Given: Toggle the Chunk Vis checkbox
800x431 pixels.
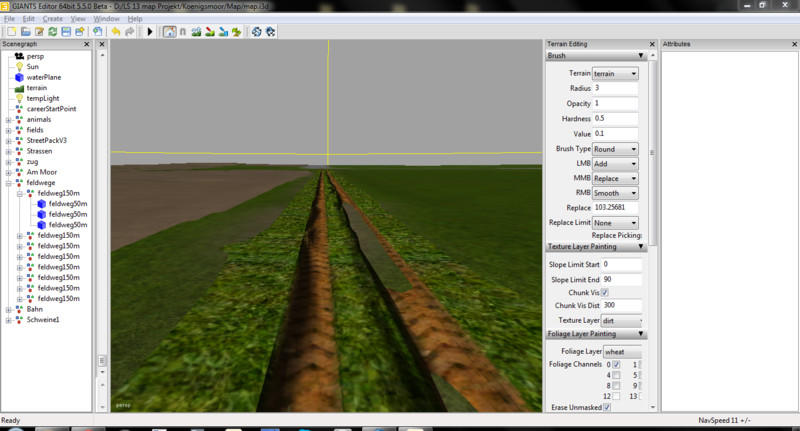Looking at the screenshot, I should 603,291.
